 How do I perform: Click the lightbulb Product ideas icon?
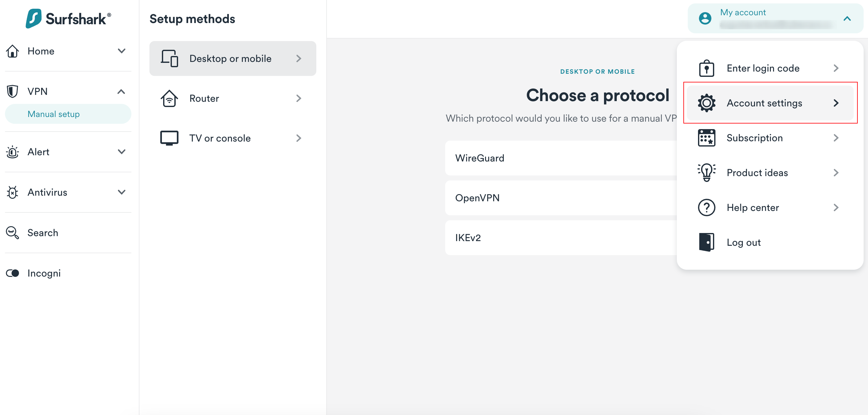coord(706,172)
